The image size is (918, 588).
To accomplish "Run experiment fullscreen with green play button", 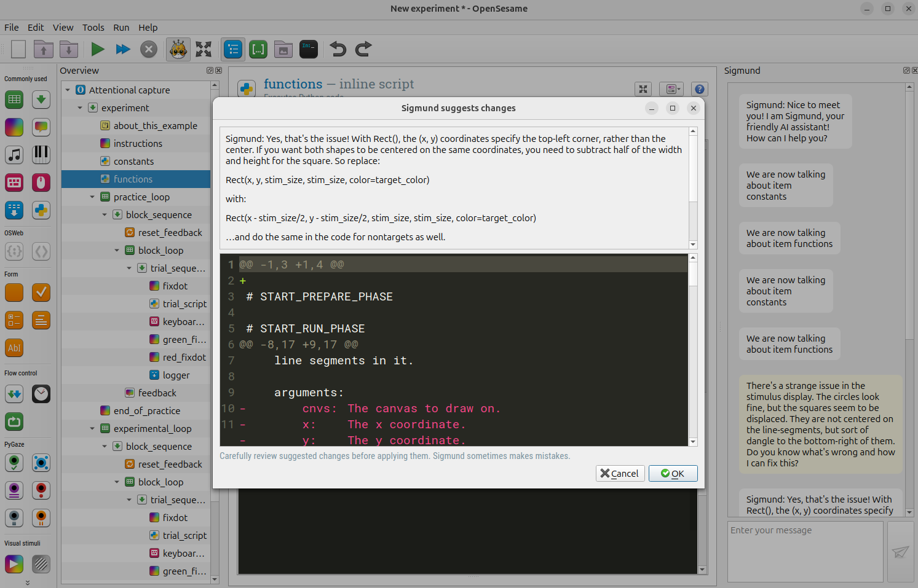I will [97, 49].
